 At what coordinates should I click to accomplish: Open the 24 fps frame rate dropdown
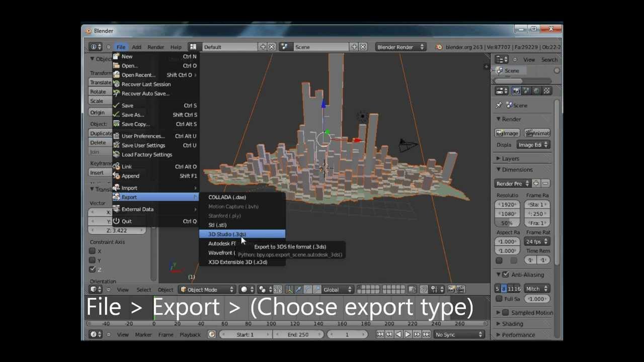(x=537, y=241)
